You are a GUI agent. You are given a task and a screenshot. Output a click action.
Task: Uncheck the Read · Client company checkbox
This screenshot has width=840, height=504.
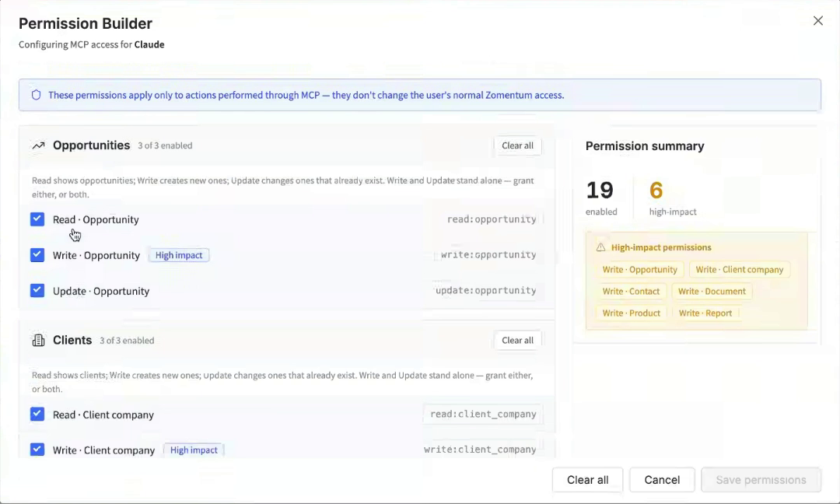pyautogui.click(x=37, y=414)
